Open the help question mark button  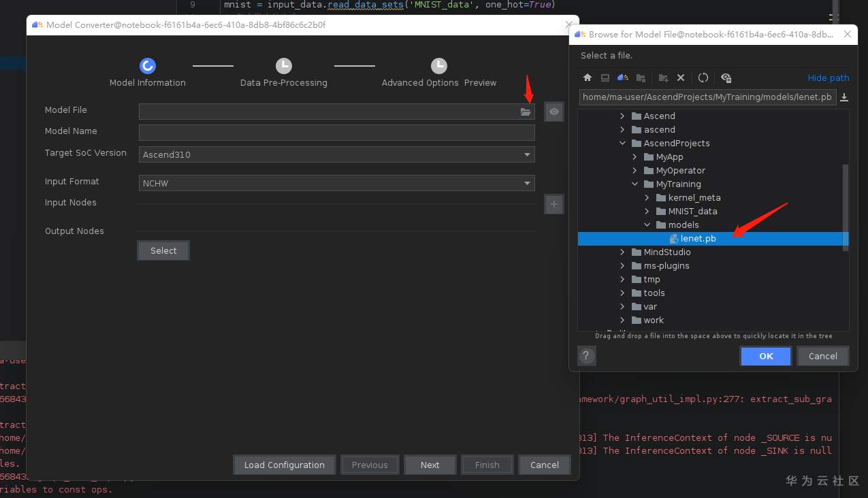coord(587,356)
